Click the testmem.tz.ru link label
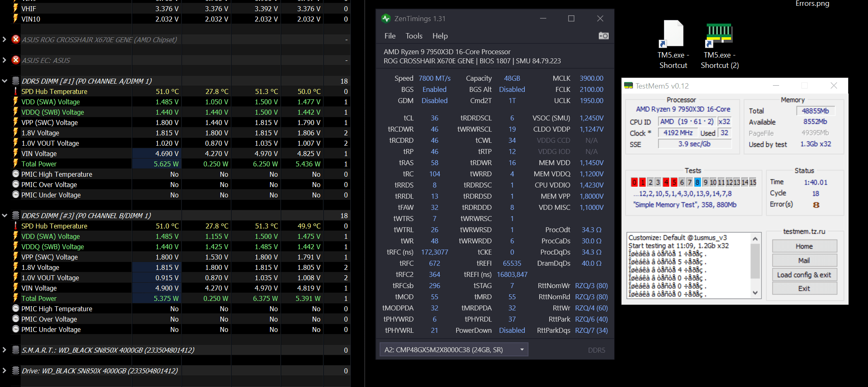The width and height of the screenshot is (868, 387). (804, 231)
